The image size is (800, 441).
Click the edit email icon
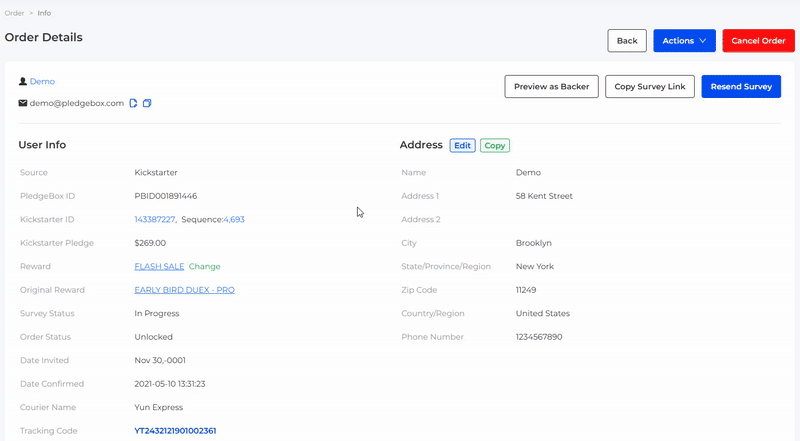(x=134, y=103)
